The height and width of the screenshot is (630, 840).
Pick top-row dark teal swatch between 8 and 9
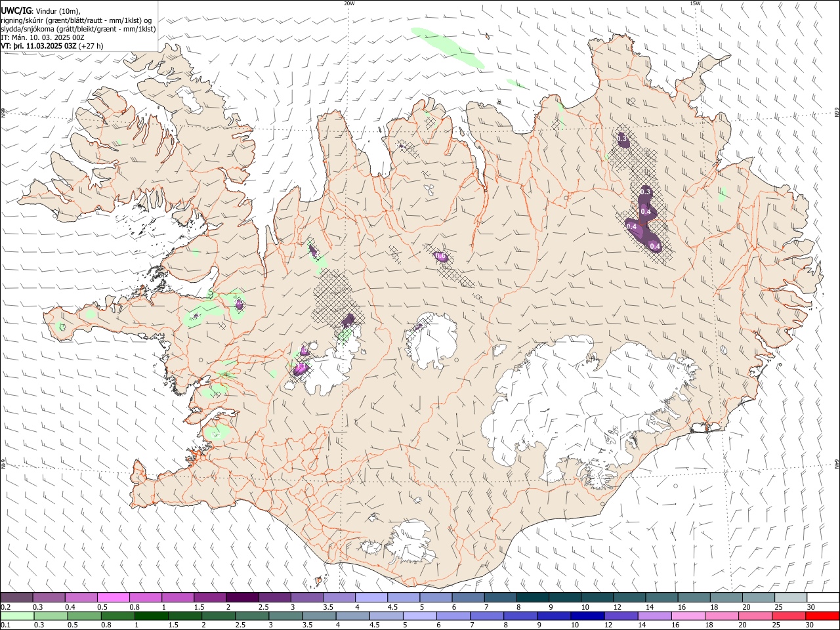(x=532, y=598)
